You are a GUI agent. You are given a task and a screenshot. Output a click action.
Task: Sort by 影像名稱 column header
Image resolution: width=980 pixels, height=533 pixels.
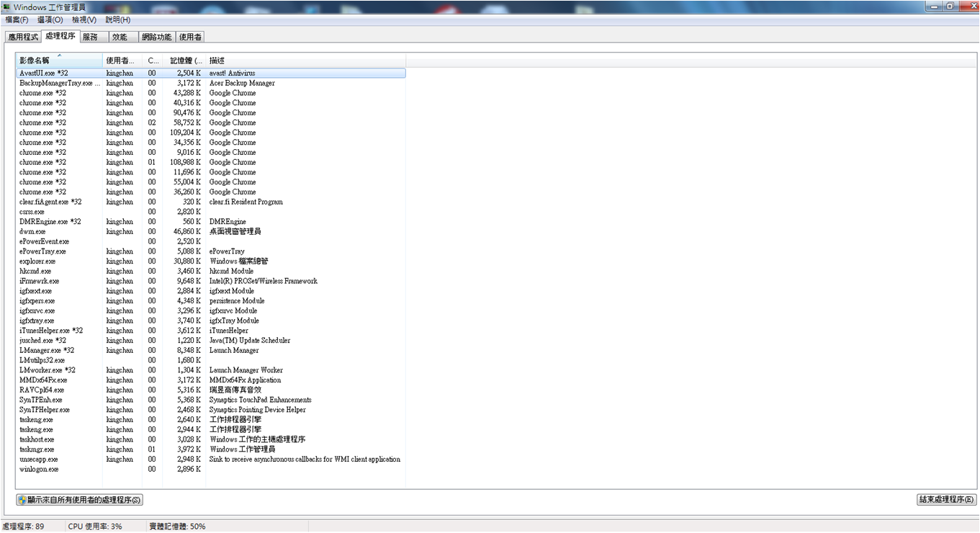(x=59, y=61)
